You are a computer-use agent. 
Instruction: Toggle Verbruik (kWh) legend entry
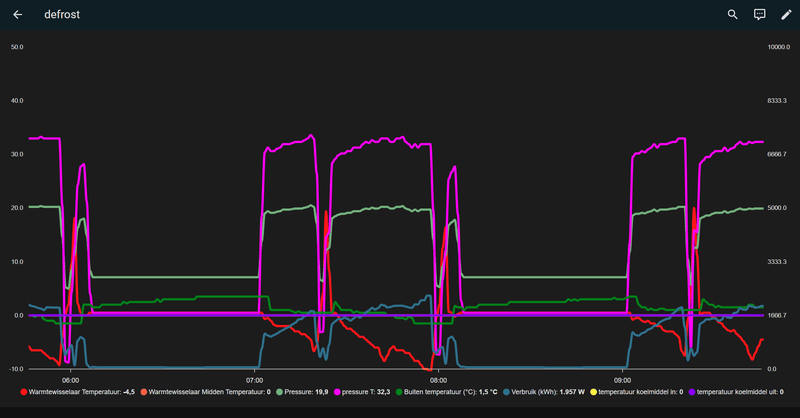(544, 392)
